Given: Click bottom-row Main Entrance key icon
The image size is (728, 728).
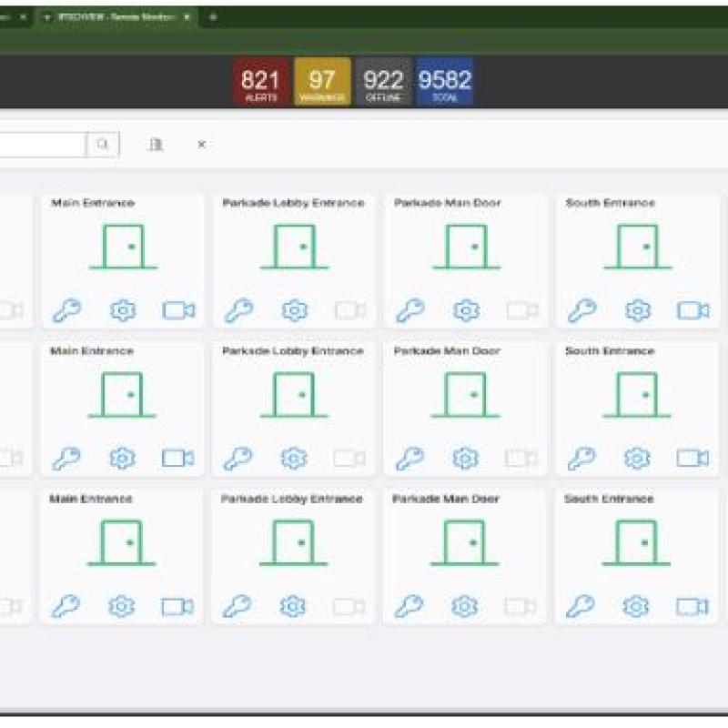Looking at the screenshot, I should (66, 606).
